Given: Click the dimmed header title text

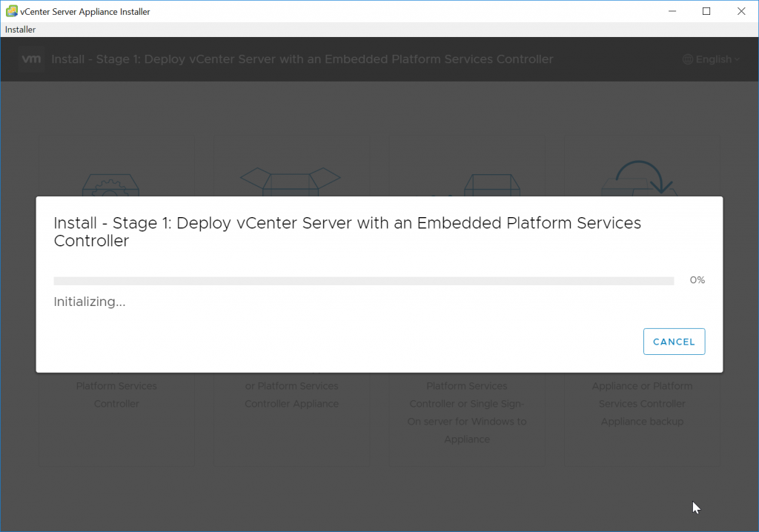Looking at the screenshot, I should coord(302,59).
